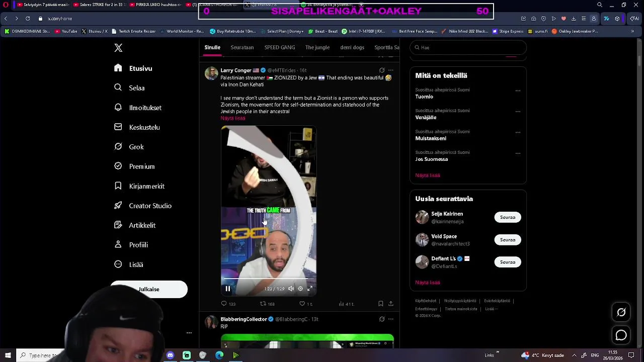Click the Hae search field
This screenshot has width=644, height=362.
point(468,47)
